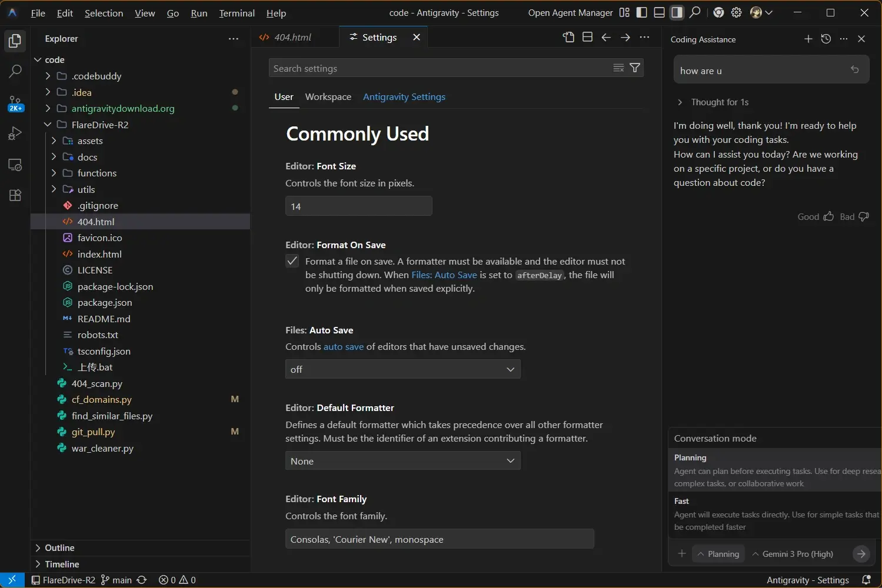Select the User settings tab
The width and height of the screenshot is (882, 588).
tap(284, 97)
